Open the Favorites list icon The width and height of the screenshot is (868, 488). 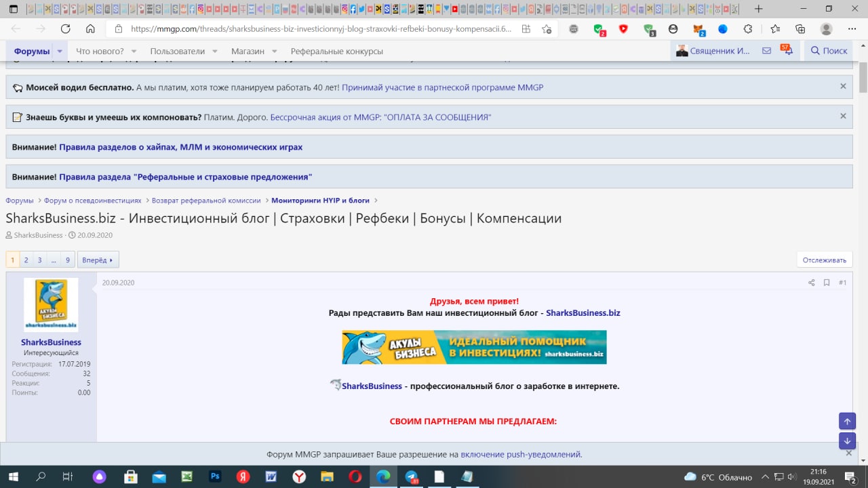(775, 29)
